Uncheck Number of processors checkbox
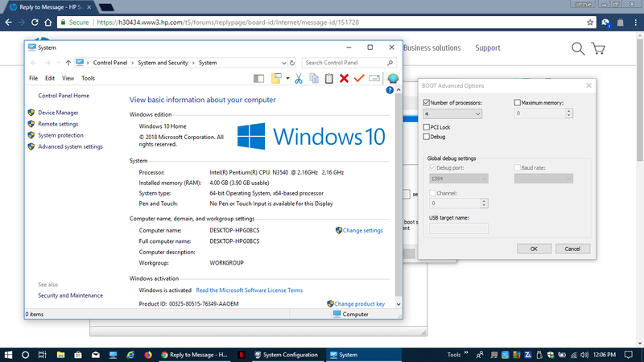The height and width of the screenshot is (362, 644). click(x=427, y=103)
